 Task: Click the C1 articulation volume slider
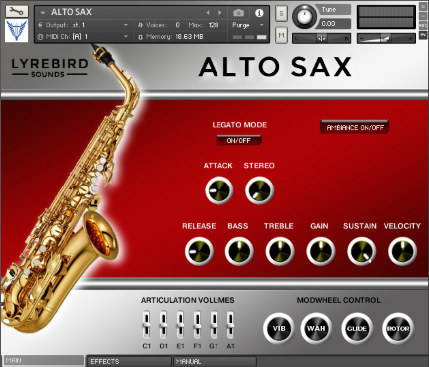[146, 325]
